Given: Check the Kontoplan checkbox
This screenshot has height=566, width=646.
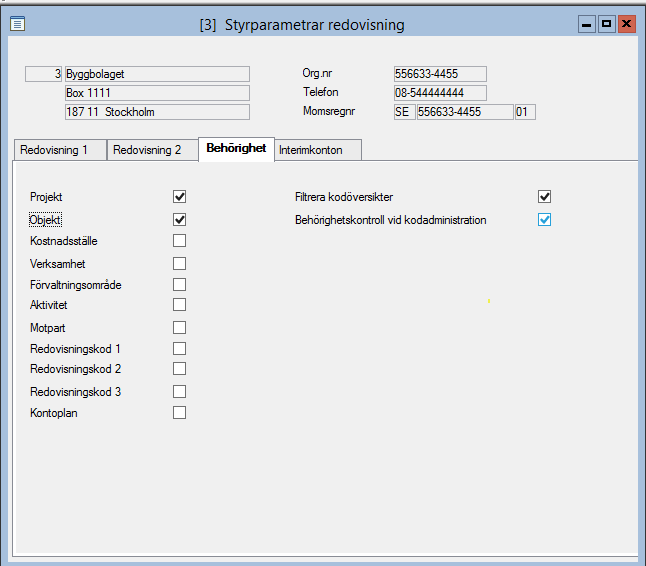Looking at the screenshot, I should (179, 413).
